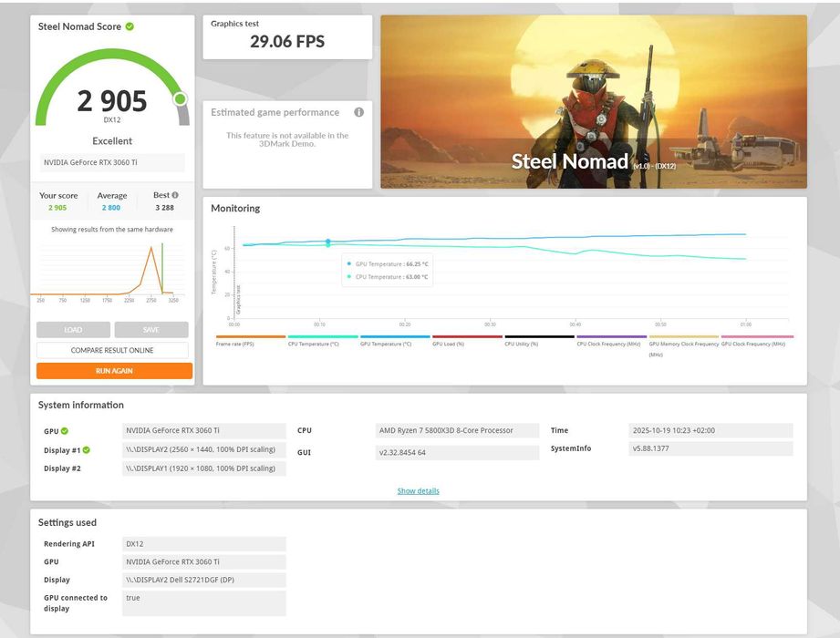Click the Dell S2721DGF (DP) display value

[204, 580]
